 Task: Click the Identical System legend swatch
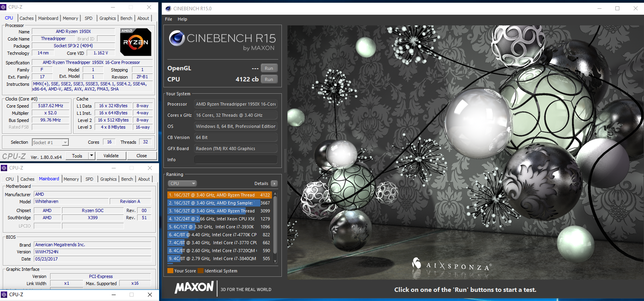(201, 271)
